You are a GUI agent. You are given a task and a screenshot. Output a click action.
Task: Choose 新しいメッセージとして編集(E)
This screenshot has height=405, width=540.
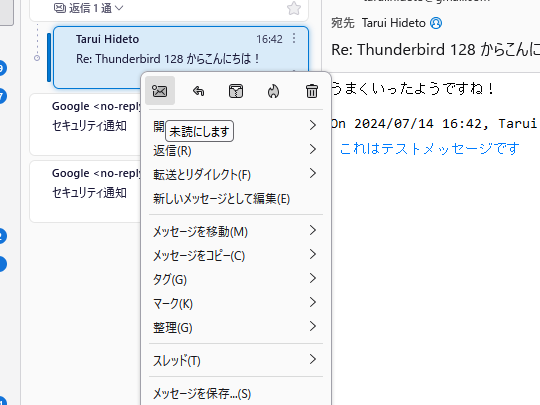236,199
